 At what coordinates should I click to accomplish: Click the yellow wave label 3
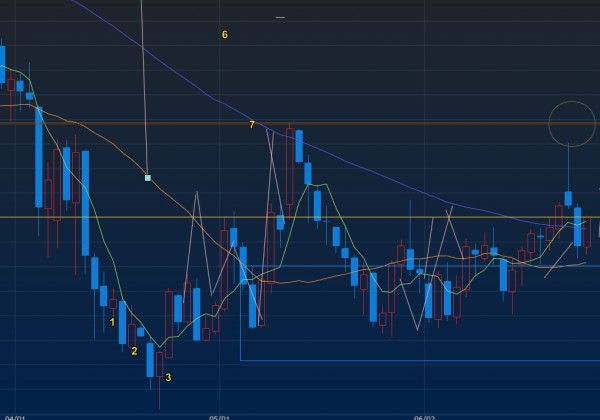(168, 377)
